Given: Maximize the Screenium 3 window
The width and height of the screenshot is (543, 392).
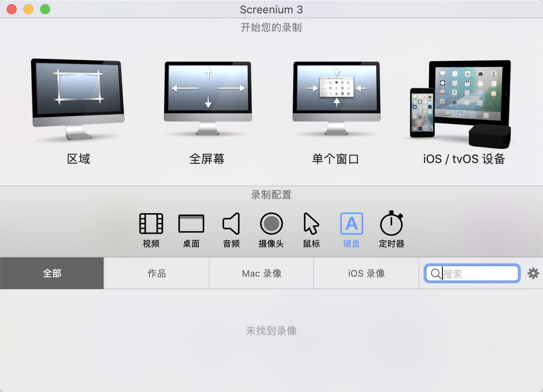Looking at the screenshot, I should [45, 9].
